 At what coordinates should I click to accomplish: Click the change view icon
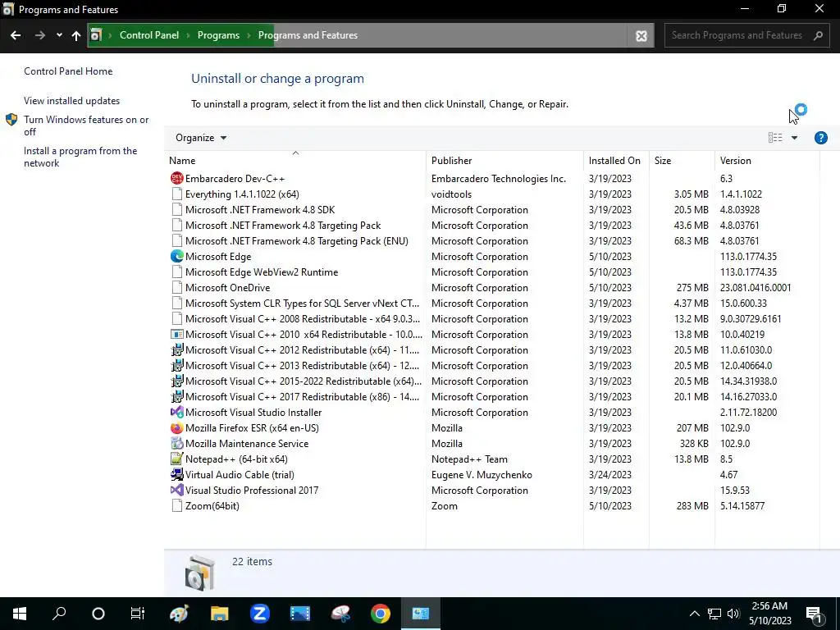(775, 138)
